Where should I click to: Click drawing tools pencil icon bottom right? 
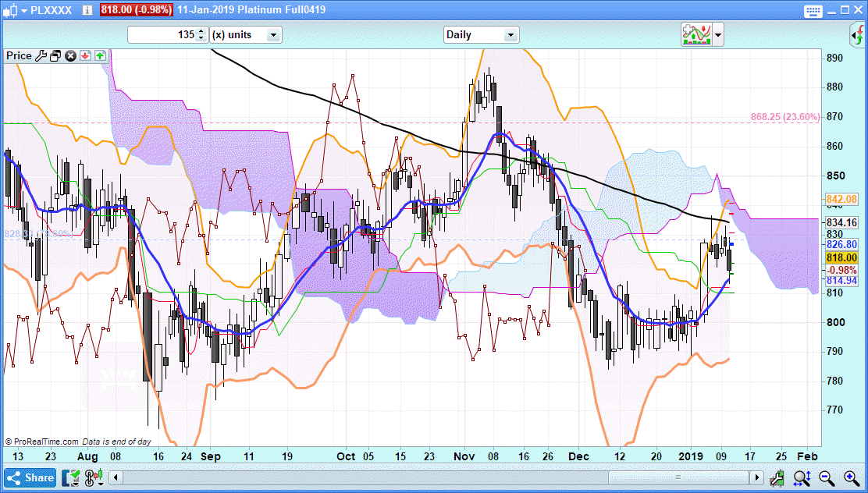click(x=777, y=478)
